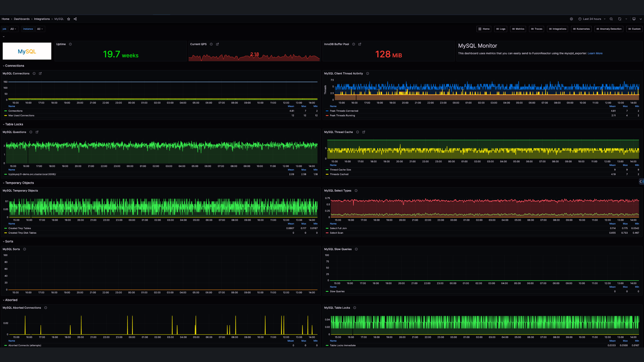Show info icon on Current QPS panel
644x362 pixels.
(211, 44)
